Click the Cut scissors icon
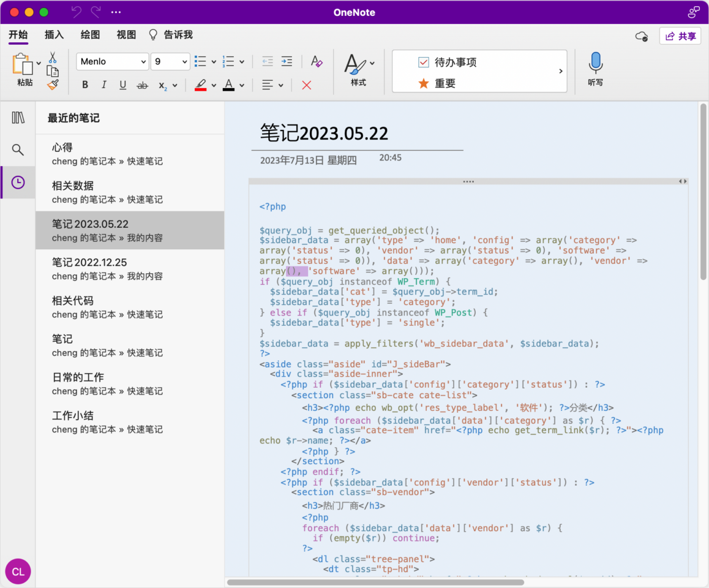 [53, 58]
